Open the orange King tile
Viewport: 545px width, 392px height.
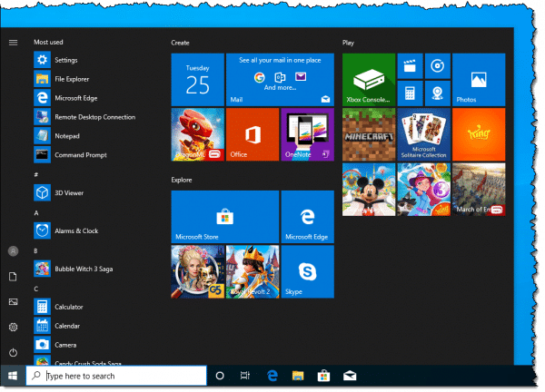click(x=479, y=134)
